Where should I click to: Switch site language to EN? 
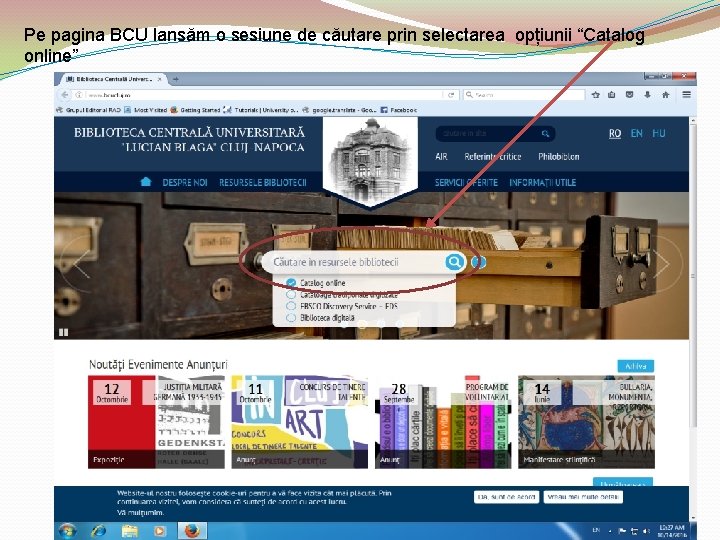coord(636,133)
